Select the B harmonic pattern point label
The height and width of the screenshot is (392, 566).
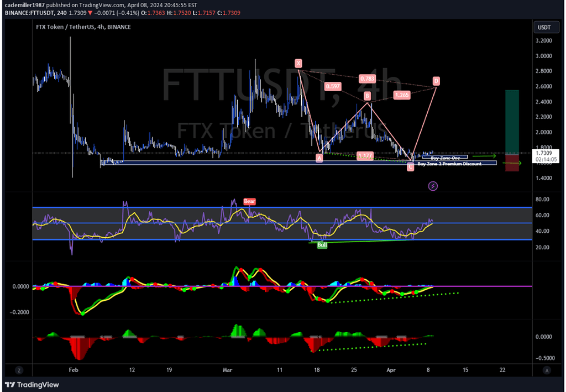click(x=367, y=96)
